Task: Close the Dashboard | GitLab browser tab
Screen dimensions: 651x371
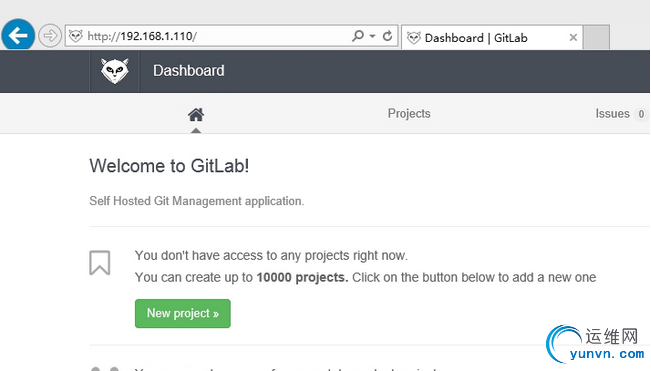Action: click(x=573, y=38)
